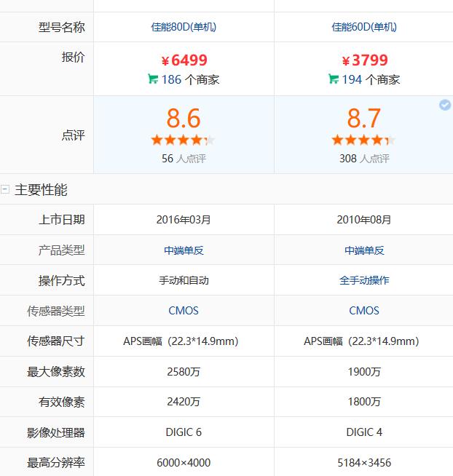Click the 8.7 rating score for 60D
This screenshot has height=476, width=453.
pos(364,118)
